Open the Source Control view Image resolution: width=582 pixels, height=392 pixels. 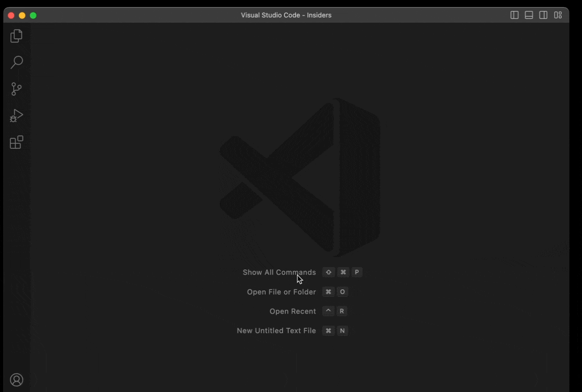(16, 88)
